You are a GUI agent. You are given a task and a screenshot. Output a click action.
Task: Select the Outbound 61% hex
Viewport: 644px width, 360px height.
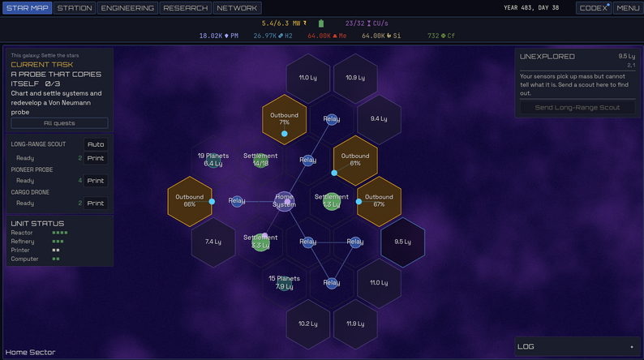pyautogui.click(x=355, y=160)
